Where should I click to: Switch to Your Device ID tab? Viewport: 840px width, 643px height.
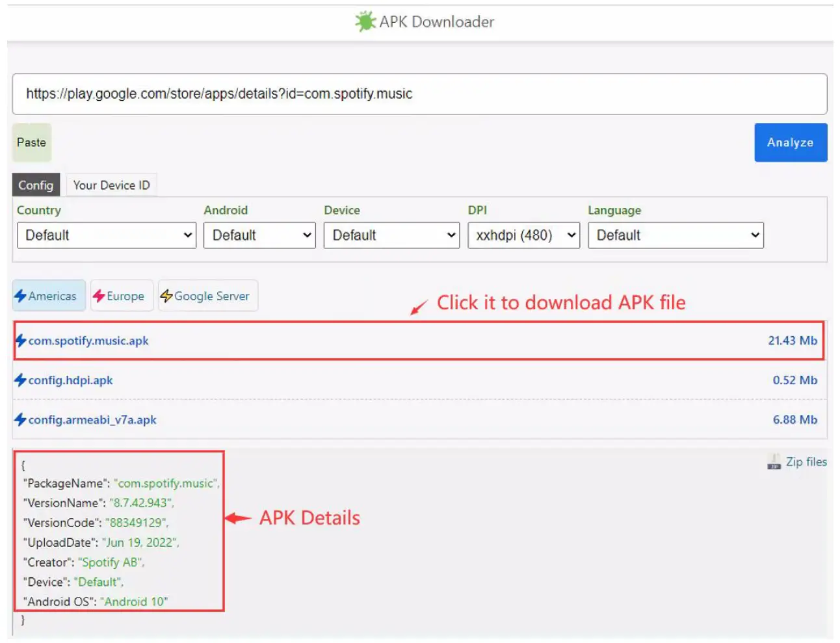(112, 185)
